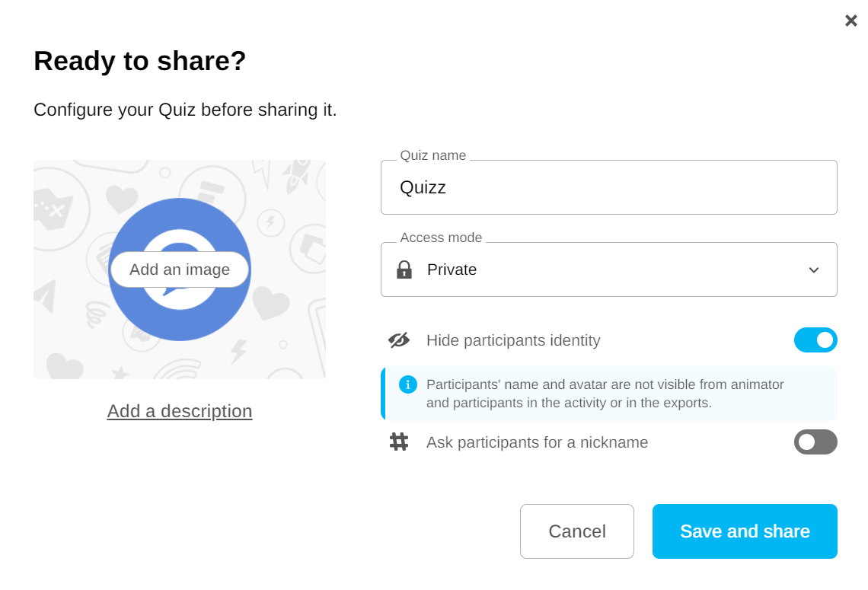Expand Access mode using the chevron arrow
This screenshot has height=590, width=868.
click(x=814, y=270)
